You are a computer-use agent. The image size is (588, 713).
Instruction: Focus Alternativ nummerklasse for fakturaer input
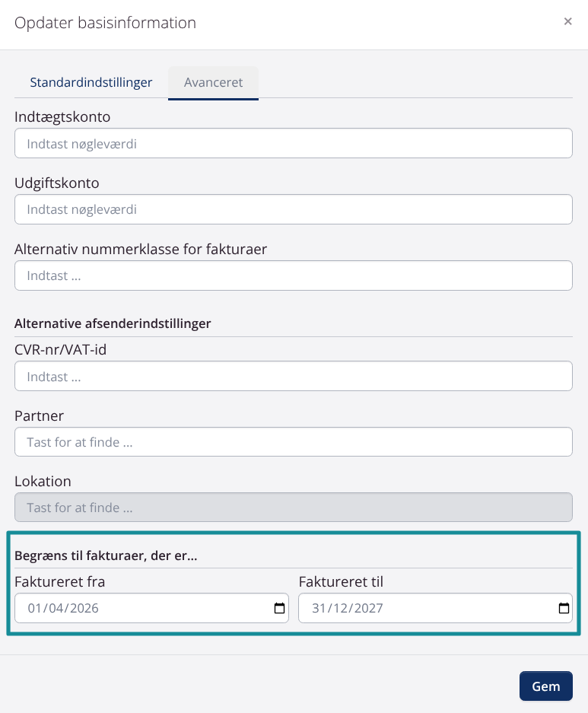(293, 275)
